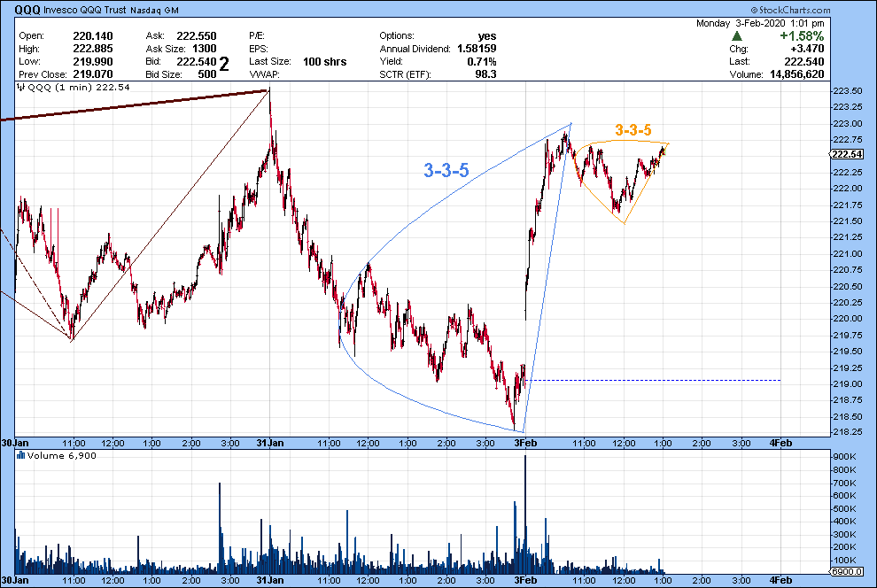Click the 221.00 price axis label
Image resolution: width=877 pixels, height=588 pixels.
(x=848, y=254)
